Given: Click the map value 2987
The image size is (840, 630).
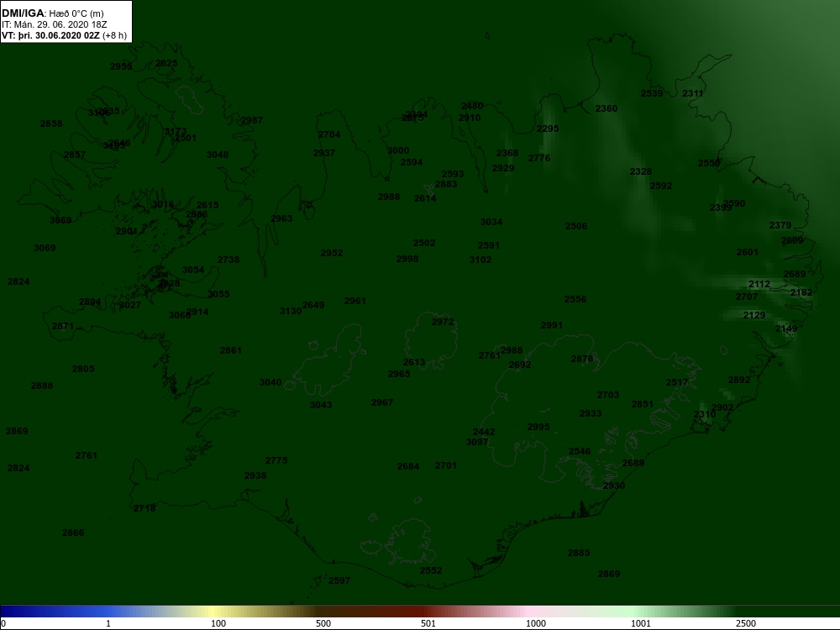Looking at the screenshot, I should point(252,120).
